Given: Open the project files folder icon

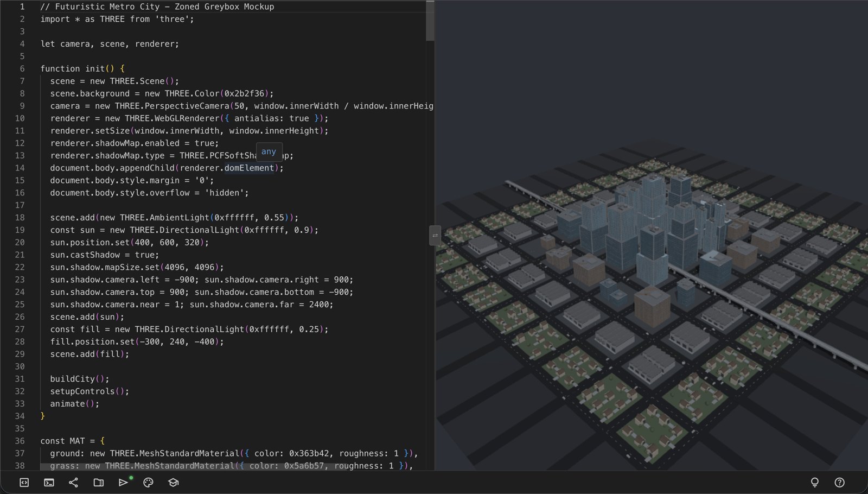Looking at the screenshot, I should coord(99,482).
